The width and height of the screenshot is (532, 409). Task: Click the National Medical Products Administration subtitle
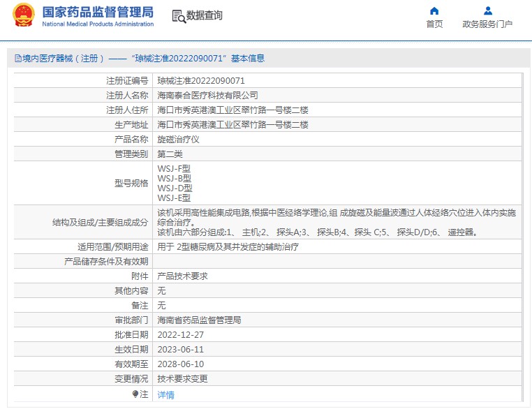tap(98, 24)
